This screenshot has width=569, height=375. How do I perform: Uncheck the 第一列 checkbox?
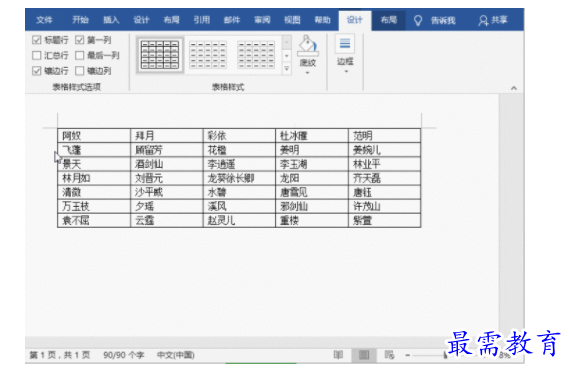(x=80, y=40)
